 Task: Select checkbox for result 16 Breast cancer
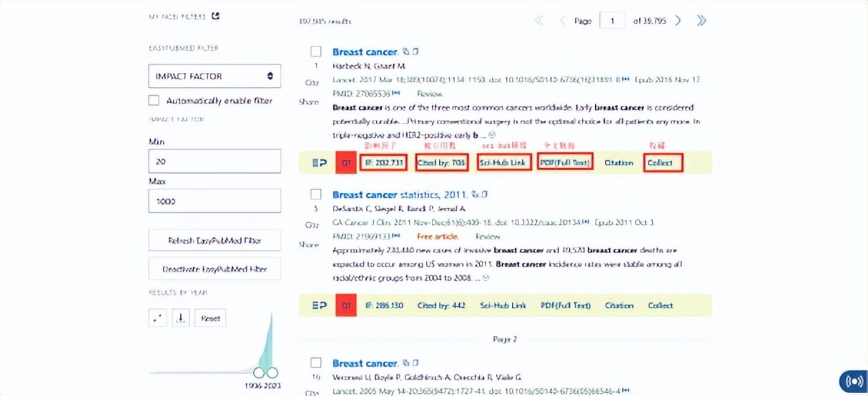(316, 363)
